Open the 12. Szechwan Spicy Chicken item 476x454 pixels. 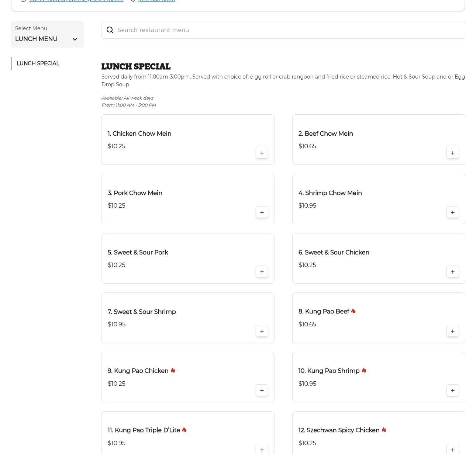pos(379,433)
